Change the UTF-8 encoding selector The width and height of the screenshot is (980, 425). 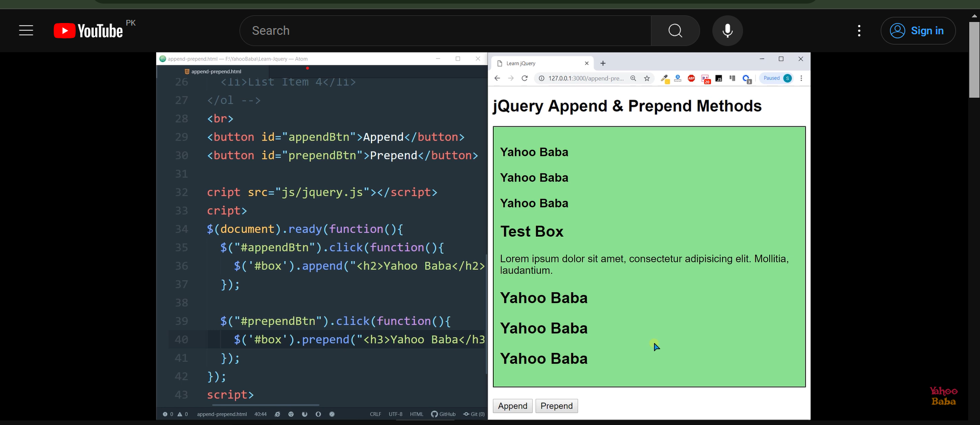395,414
